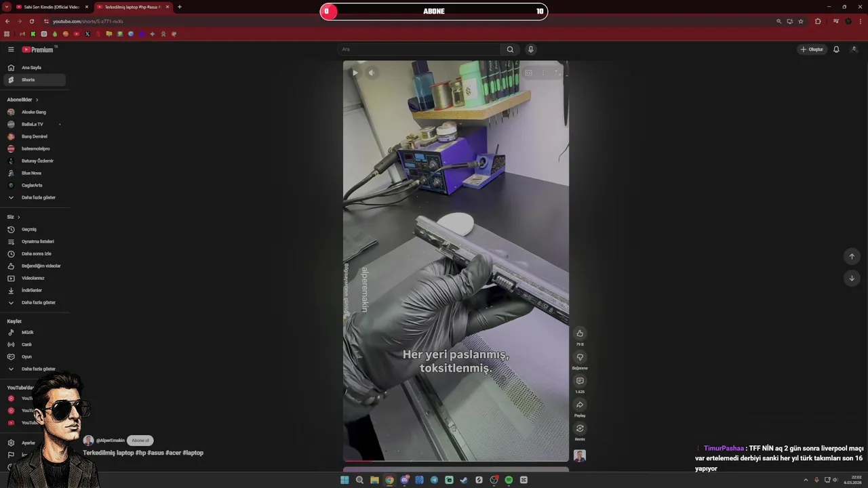This screenshot has height=488, width=868.
Task: Open the Siz section chevron
Action: (x=18, y=217)
